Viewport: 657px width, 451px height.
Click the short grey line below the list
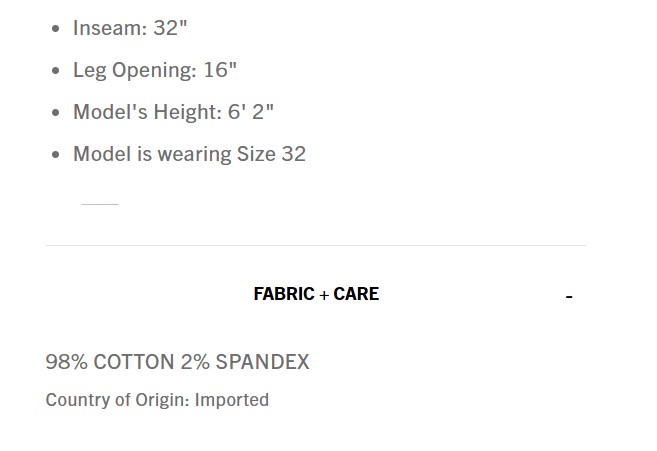(99, 204)
